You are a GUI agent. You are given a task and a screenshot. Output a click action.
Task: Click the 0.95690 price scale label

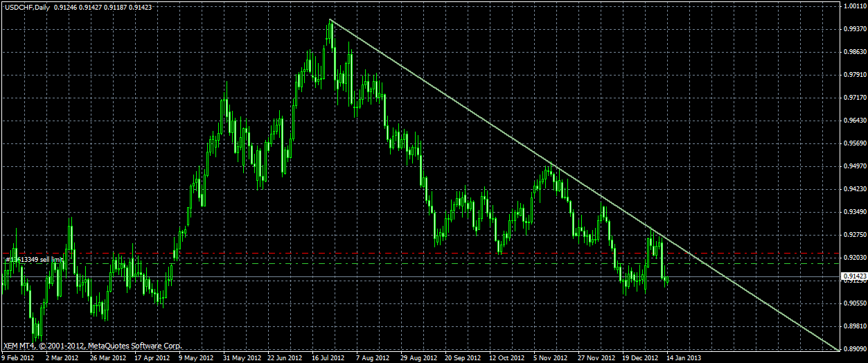(854, 143)
